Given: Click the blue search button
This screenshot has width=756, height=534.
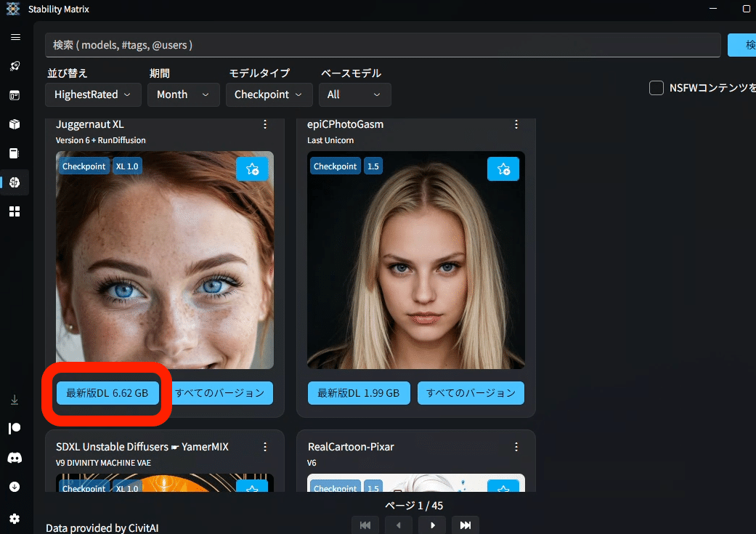Looking at the screenshot, I should click(742, 45).
